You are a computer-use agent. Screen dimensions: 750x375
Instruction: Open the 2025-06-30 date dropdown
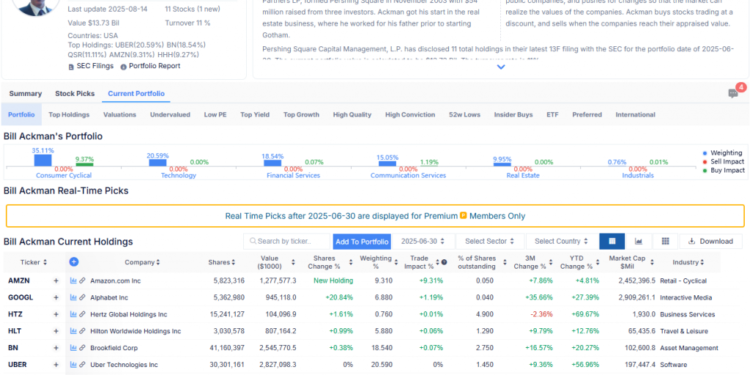tap(423, 241)
